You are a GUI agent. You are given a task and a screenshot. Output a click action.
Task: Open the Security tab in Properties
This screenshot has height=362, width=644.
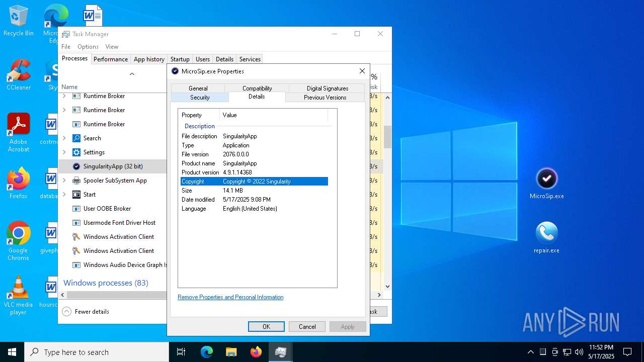[200, 98]
